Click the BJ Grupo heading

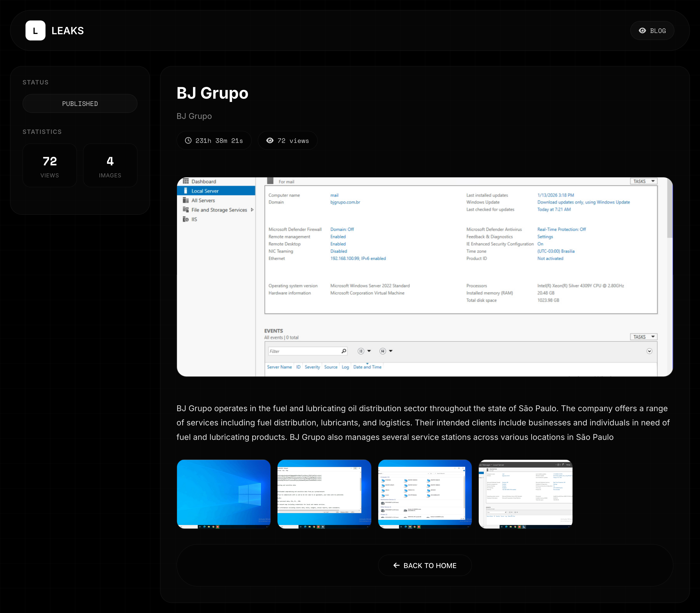[x=212, y=93]
